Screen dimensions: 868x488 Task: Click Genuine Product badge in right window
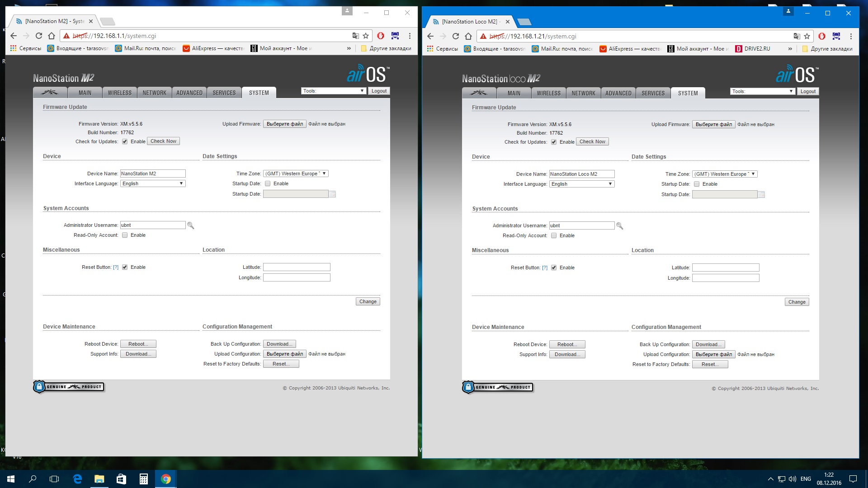(x=498, y=387)
